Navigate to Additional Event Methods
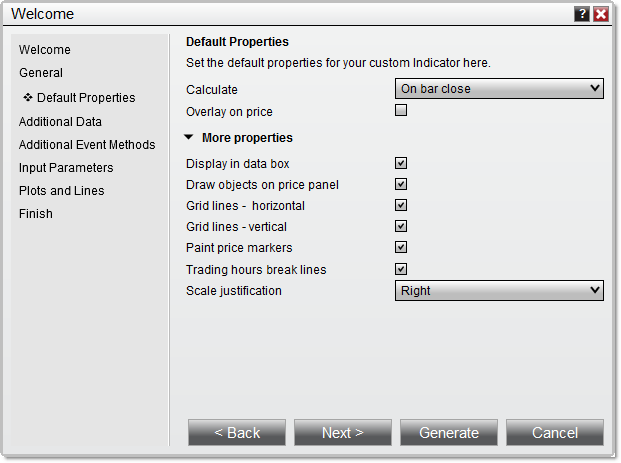Viewport: 621px width, 463px height. pos(87,145)
